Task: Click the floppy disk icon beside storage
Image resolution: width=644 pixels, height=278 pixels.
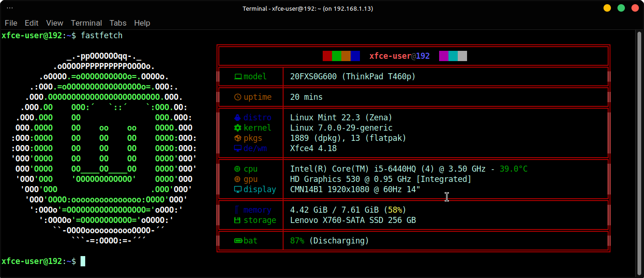Action: point(237,220)
